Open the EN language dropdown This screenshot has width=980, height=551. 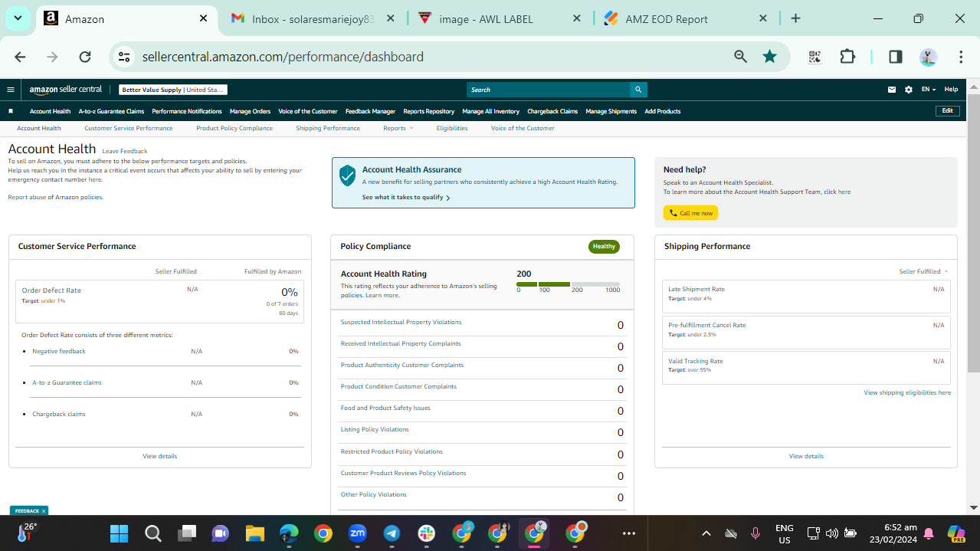coord(928,90)
